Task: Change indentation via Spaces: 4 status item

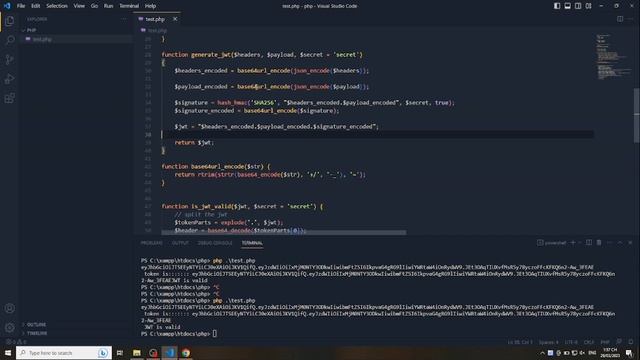Action: (x=548, y=342)
